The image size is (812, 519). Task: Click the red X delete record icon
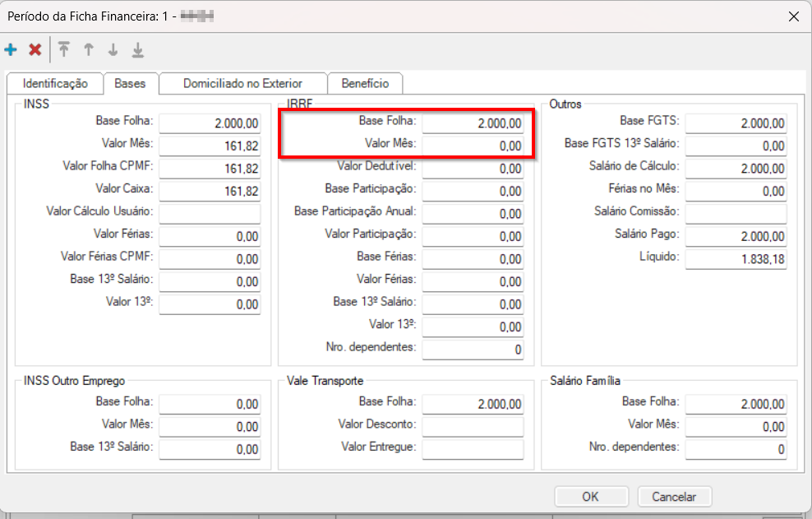click(x=35, y=50)
